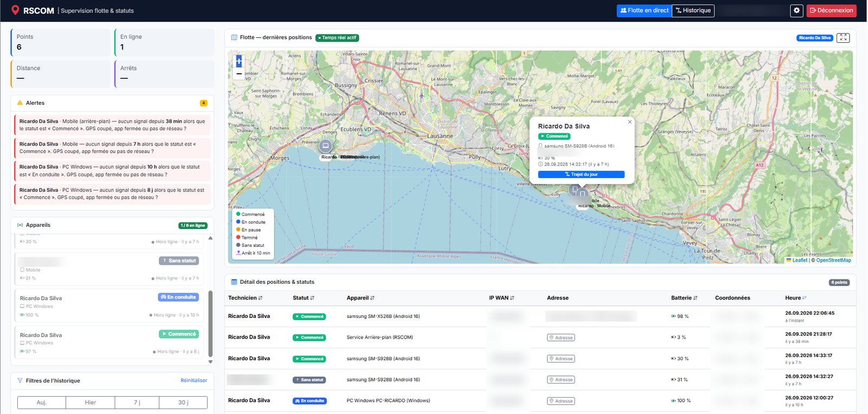Sort table by Statut column
The height and width of the screenshot is (414, 868).
[x=303, y=298]
